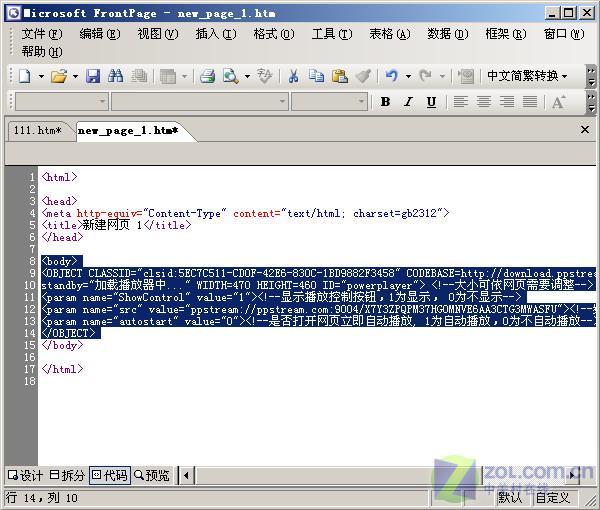Open the Font name combo box
This screenshot has height=510, width=600.
199,101
